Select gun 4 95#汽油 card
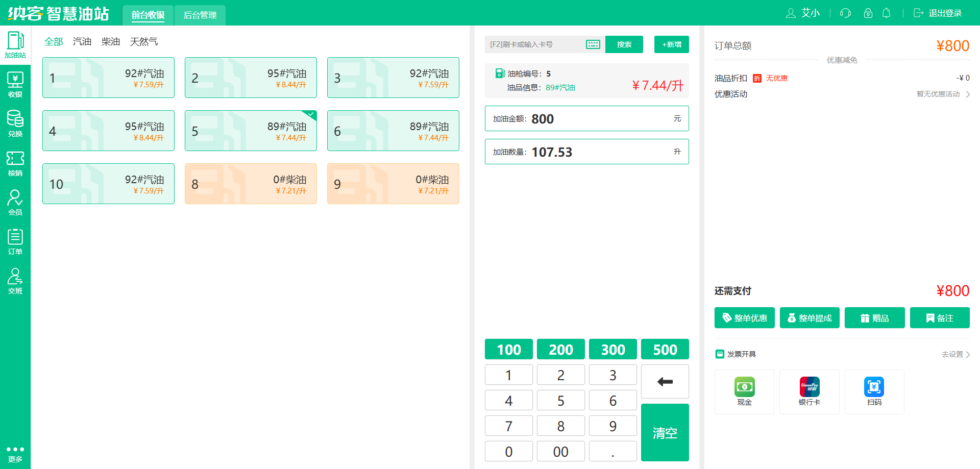This screenshot has height=469, width=980. pyautogui.click(x=108, y=131)
